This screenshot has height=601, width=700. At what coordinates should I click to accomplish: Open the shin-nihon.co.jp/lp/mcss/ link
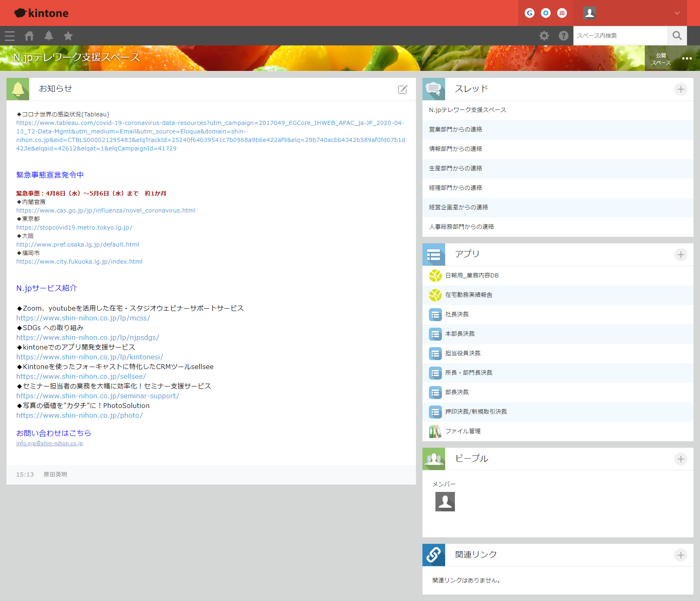[83, 318]
